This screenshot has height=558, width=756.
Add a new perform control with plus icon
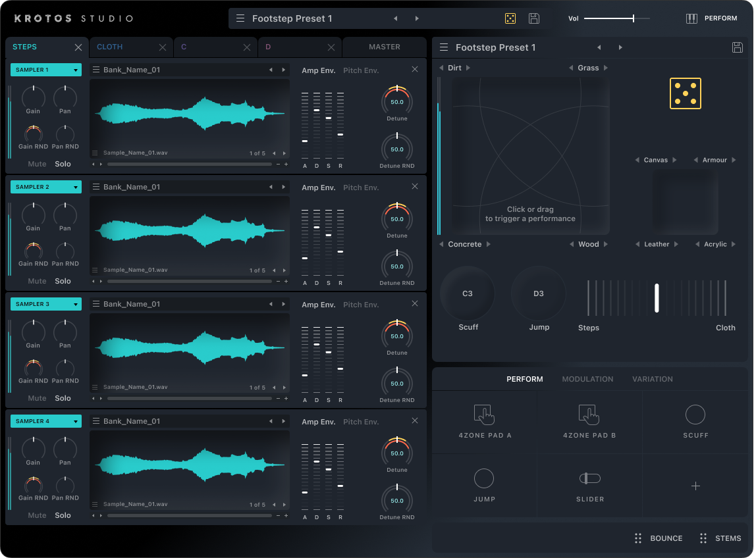pyautogui.click(x=695, y=486)
